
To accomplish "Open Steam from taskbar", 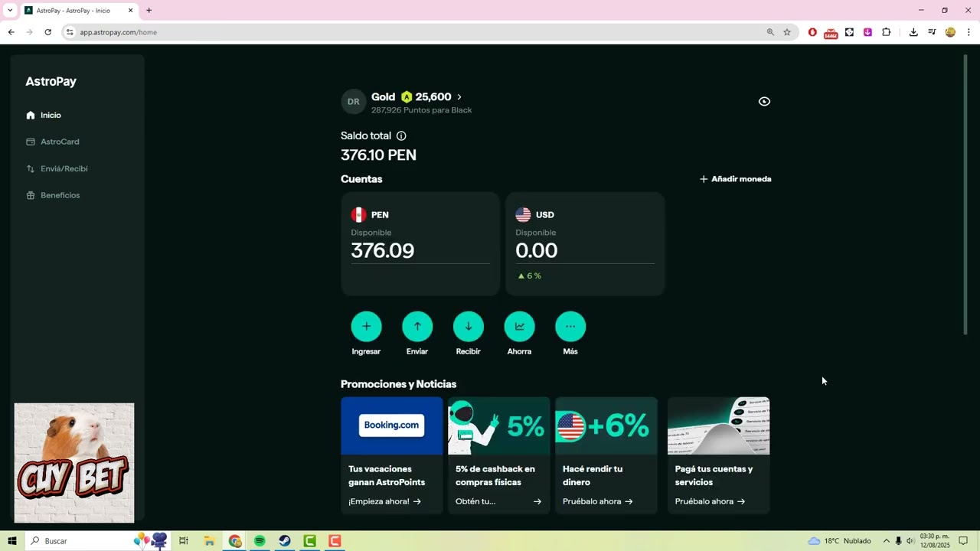I will [284, 541].
